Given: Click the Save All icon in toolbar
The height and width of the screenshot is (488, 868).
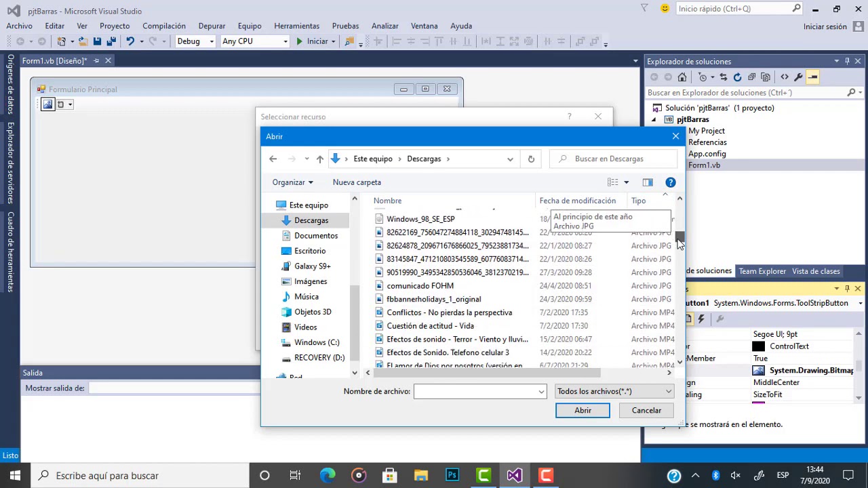Looking at the screenshot, I should pos(110,41).
